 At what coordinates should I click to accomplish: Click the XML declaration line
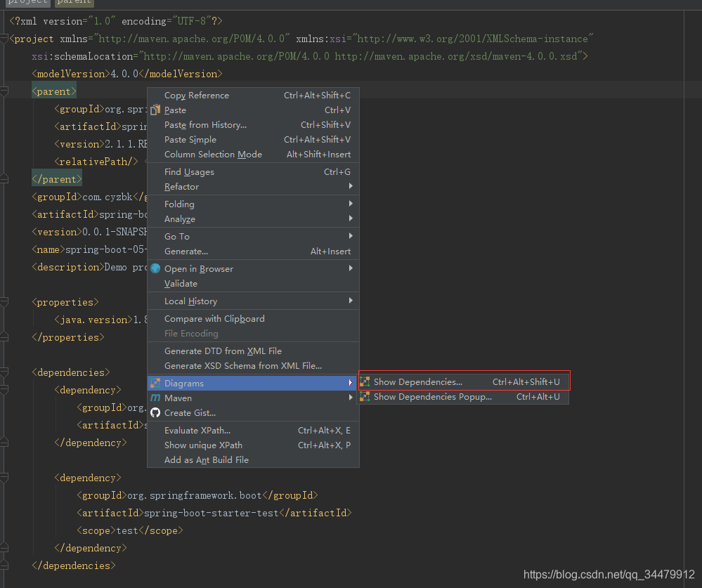click(x=116, y=21)
